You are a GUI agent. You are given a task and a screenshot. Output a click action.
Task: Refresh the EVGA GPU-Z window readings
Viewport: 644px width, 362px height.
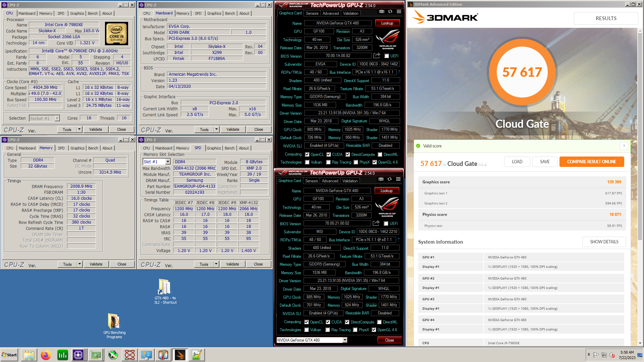390,12
